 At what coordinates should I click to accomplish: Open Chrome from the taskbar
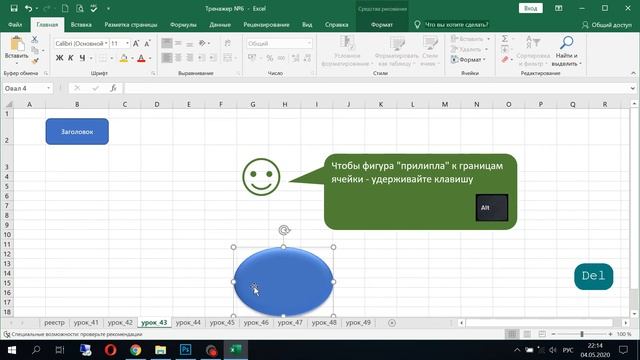tap(136, 350)
